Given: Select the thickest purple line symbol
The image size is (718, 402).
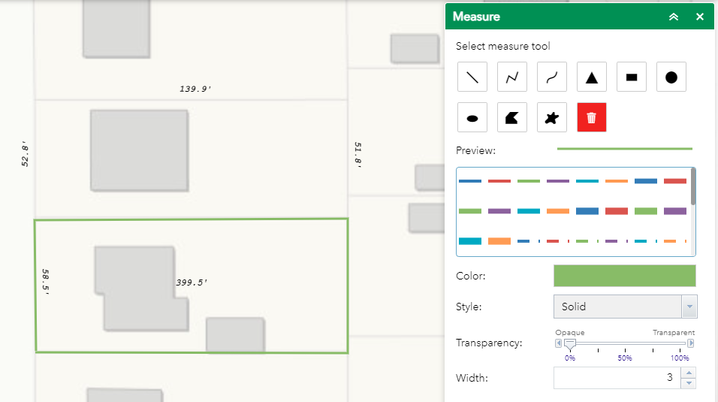Looking at the screenshot, I should 675,211.
